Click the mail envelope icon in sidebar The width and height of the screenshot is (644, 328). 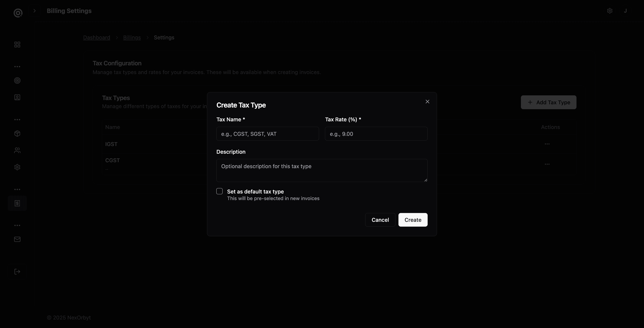17,239
